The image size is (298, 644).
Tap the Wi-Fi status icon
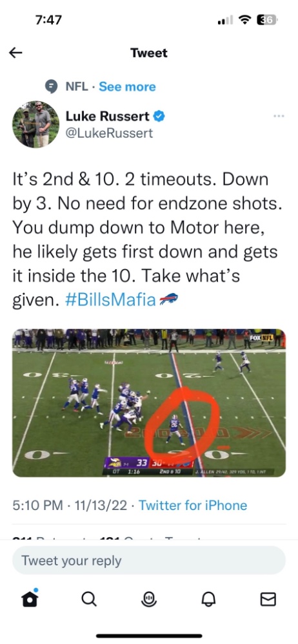click(245, 20)
